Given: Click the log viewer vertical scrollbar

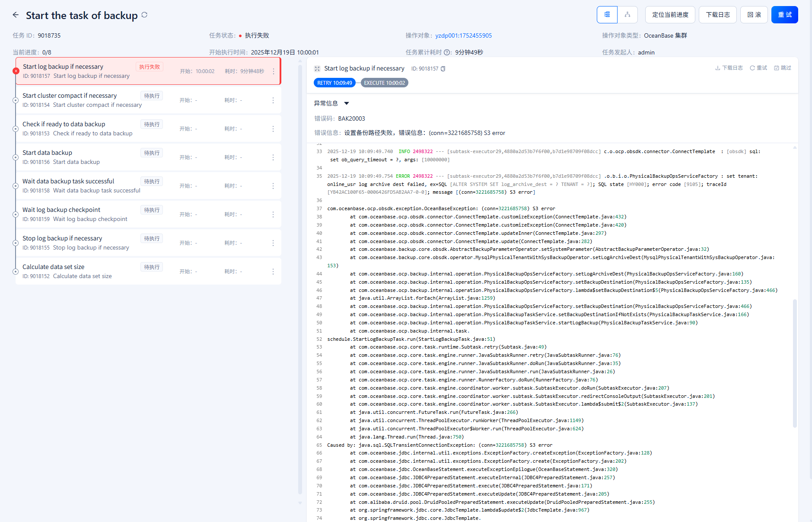Looking at the screenshot, I should click(x=795, y=362).
